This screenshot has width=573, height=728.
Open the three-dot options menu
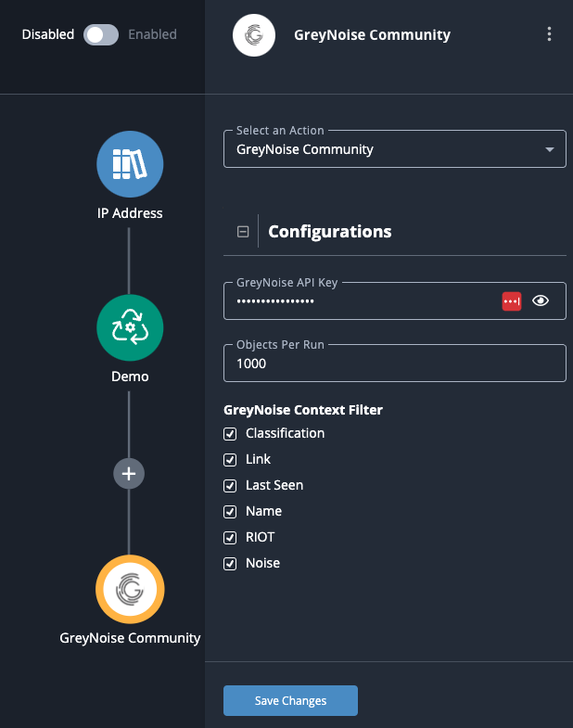click(x=549, y=34)
